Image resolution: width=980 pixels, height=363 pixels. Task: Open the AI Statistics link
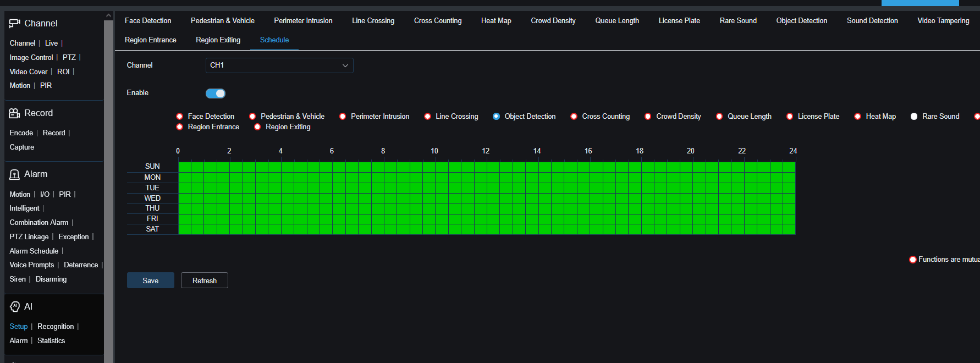51,341
